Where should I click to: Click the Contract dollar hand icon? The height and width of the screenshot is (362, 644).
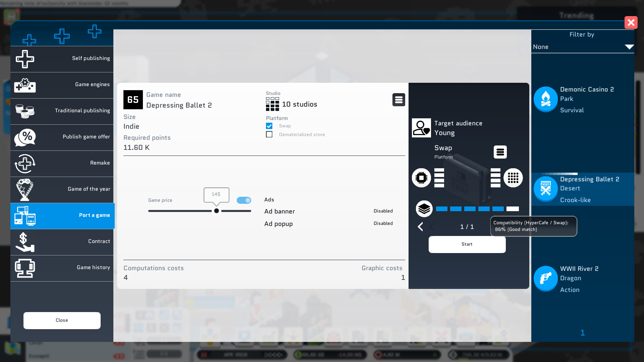point(25,242)
